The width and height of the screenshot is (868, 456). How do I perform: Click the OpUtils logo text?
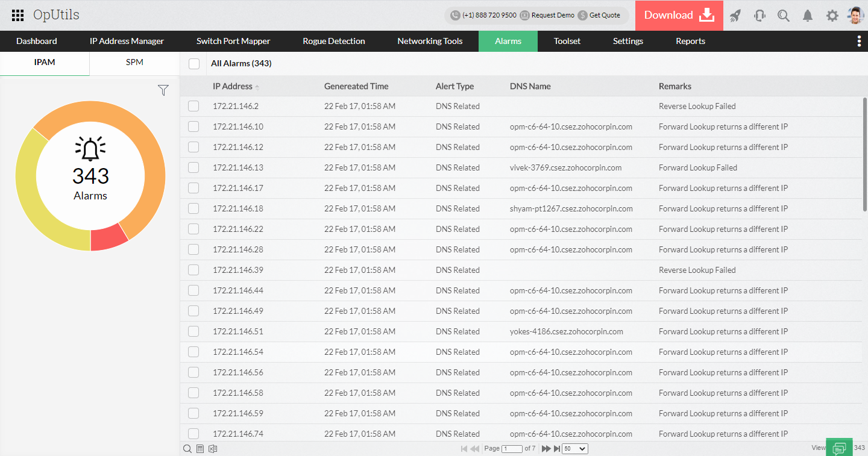(x=56, y=15)
